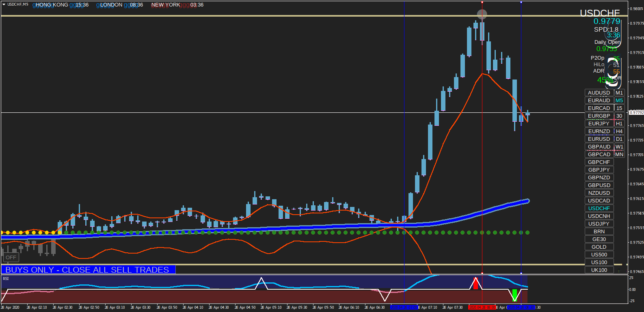Select the EURNZD symbol button
This screenshot has width=644, height=312.
599,131
